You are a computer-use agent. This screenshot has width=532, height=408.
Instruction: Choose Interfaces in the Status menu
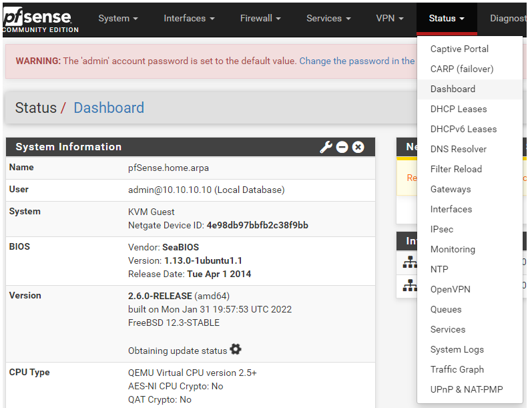469,209
